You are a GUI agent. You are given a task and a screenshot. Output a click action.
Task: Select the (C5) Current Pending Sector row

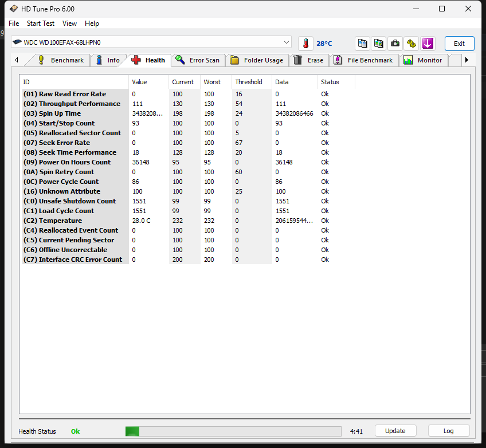(x=187, y=240)
